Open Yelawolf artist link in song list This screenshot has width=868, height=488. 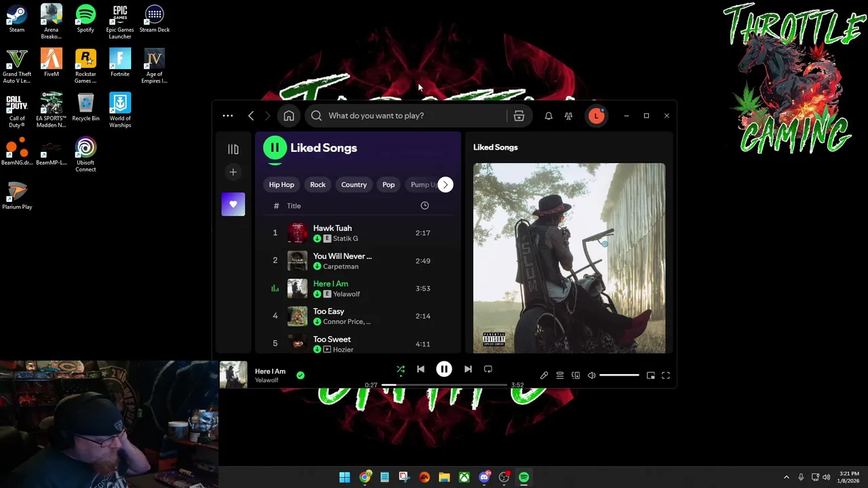[347, 294]
